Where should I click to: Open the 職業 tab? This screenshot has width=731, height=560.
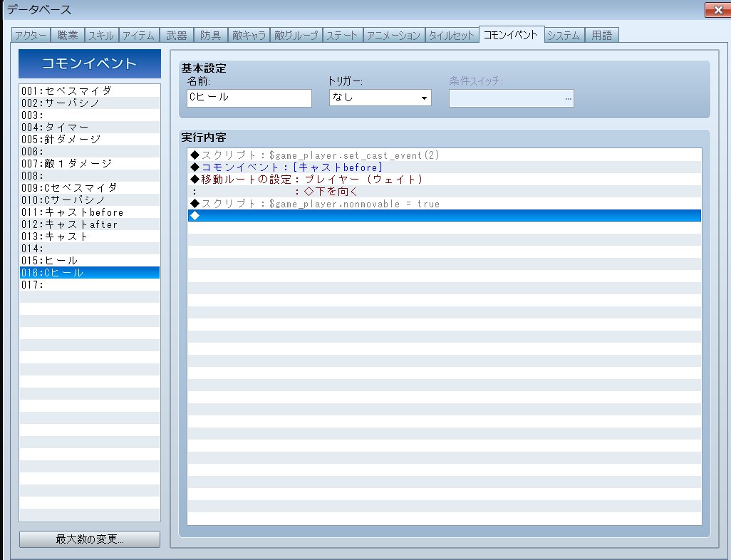click(x=68, y=36)
